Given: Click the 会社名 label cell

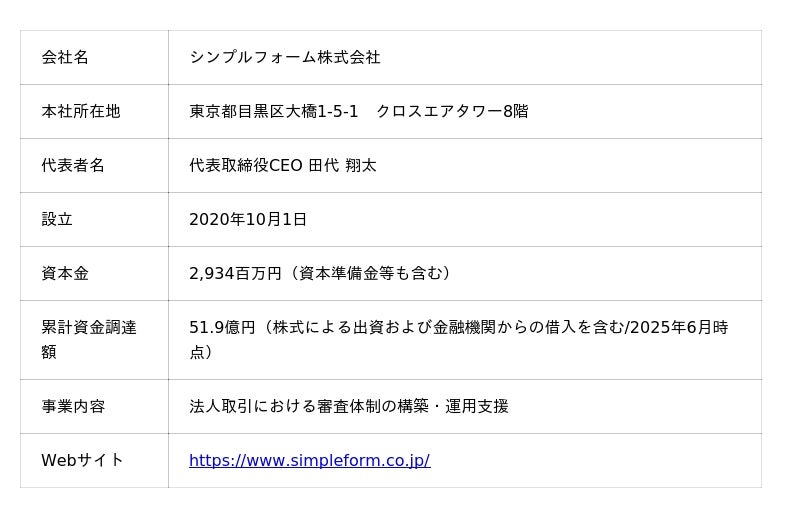Looking at the screenshot, I should pyautogui.click(x=65, y=58).
